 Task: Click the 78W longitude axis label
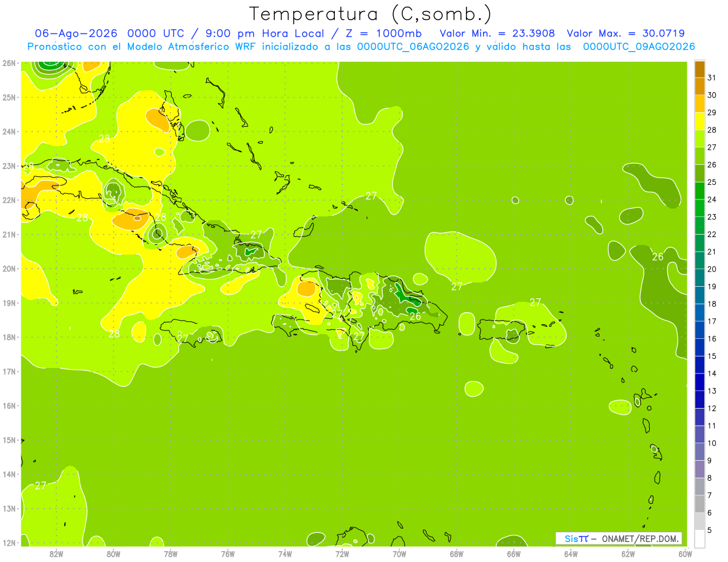coord(170,554)
